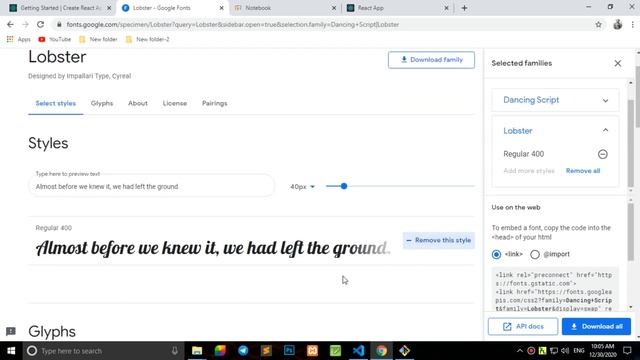Select the <link> embed option
This screenshot has height=360, width=640.
[x=496, y=254]
